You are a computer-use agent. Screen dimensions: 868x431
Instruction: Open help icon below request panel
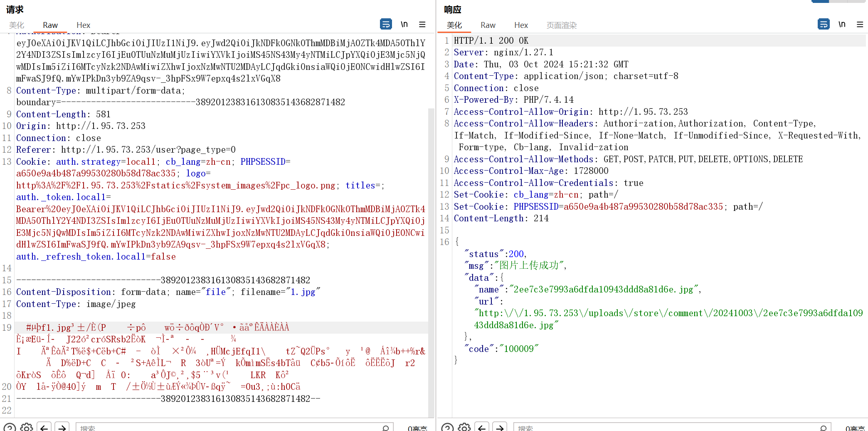pos(10,427)
